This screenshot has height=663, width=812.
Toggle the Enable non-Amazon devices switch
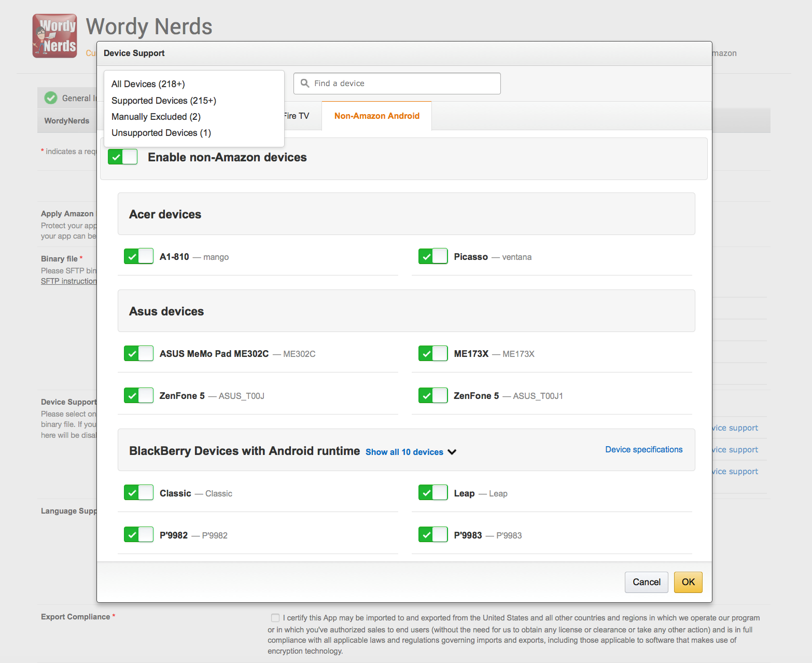tap(123, 157)
